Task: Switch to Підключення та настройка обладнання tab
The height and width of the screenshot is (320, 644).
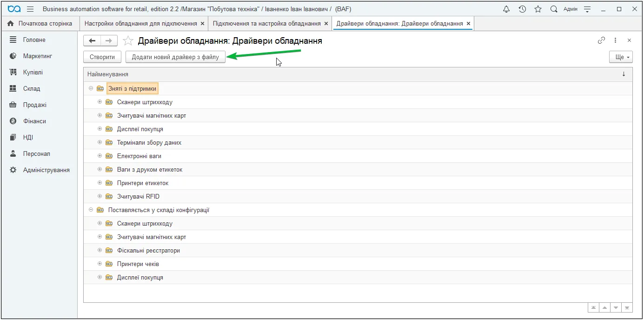Action: (267, 23)
